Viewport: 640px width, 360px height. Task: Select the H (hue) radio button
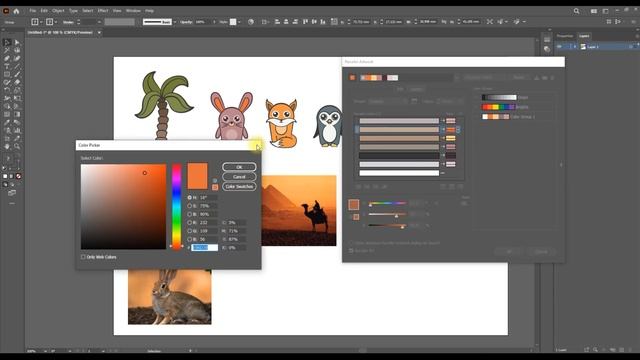tap(189, 198)
